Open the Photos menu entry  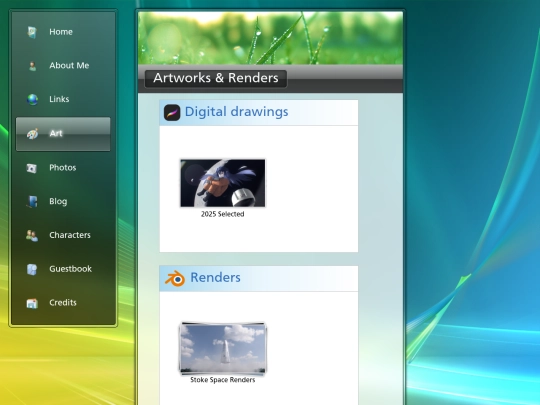pos(63,168)
